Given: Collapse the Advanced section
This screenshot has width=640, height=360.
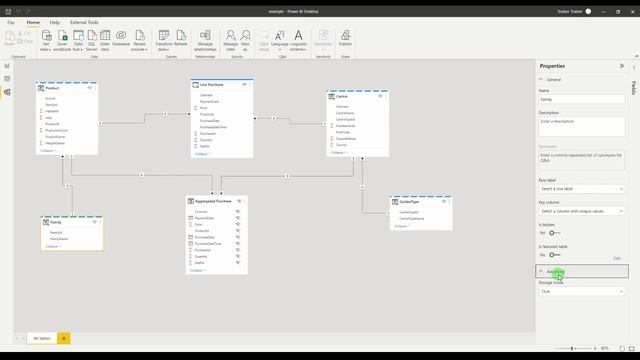Looking at the screenshot, I should click(x=541, y=271).
